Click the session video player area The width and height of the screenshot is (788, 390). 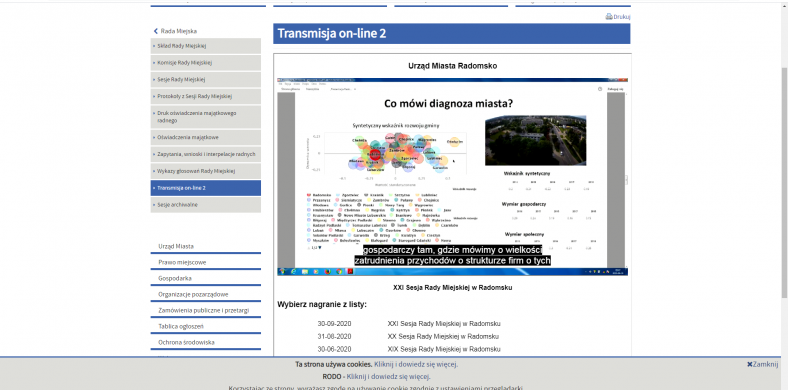tap(452, 177)
